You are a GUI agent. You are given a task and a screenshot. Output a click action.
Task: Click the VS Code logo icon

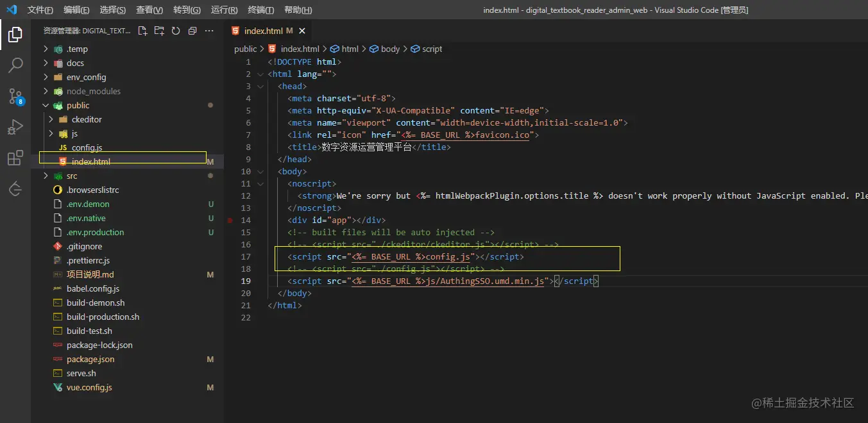coord(11,10)
